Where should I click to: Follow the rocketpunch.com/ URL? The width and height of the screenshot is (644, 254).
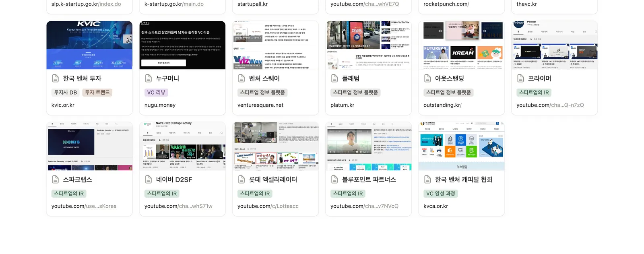(446, 4)
